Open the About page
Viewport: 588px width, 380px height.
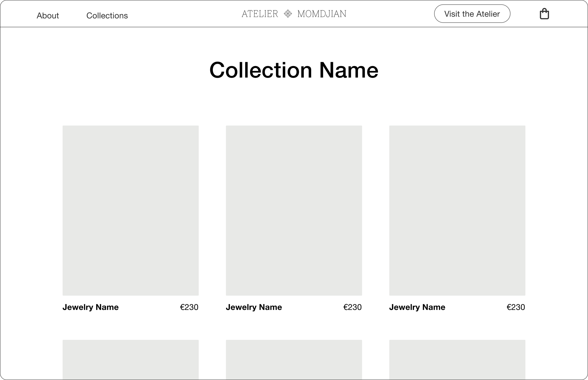tap(48, 16)
